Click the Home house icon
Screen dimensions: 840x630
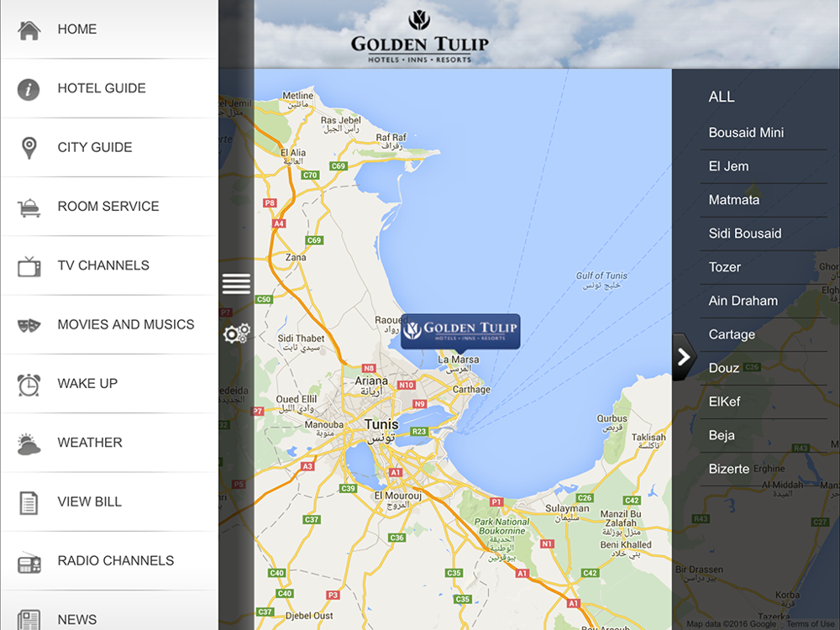pos(29,30)
